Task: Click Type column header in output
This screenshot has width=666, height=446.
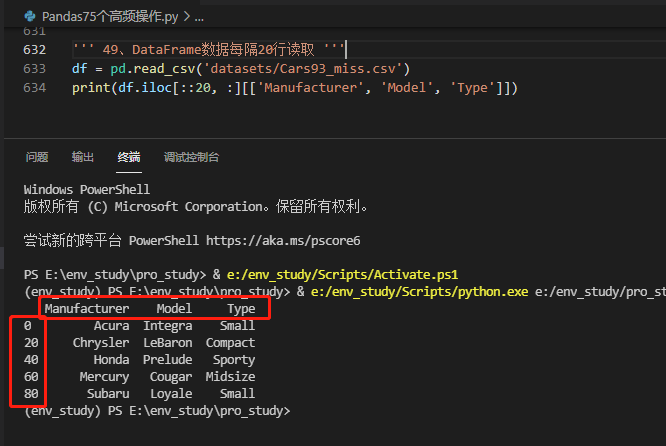Action: pyautogui.click(x=241, y=309)
